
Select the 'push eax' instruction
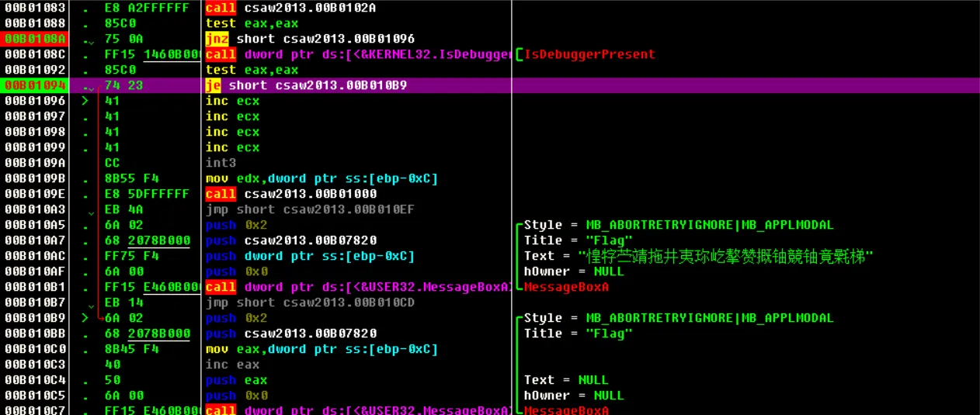[x=236, y=380]
